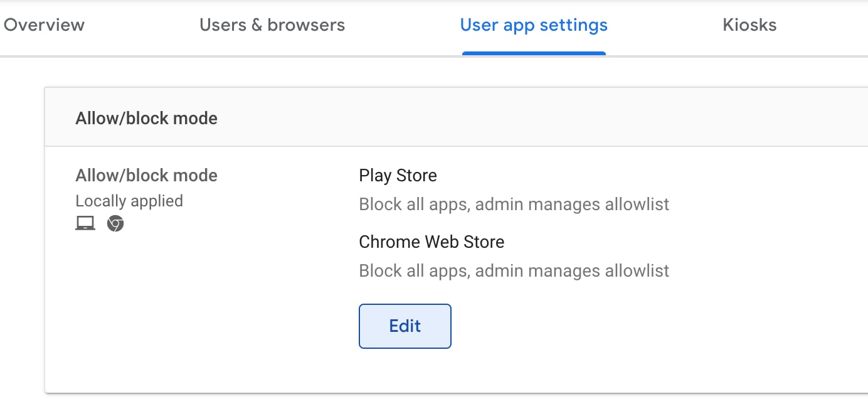This screenshot has height=399, width=868.
Task: Click the Allow/block mode setting name
Action: (x=147, y=175)
